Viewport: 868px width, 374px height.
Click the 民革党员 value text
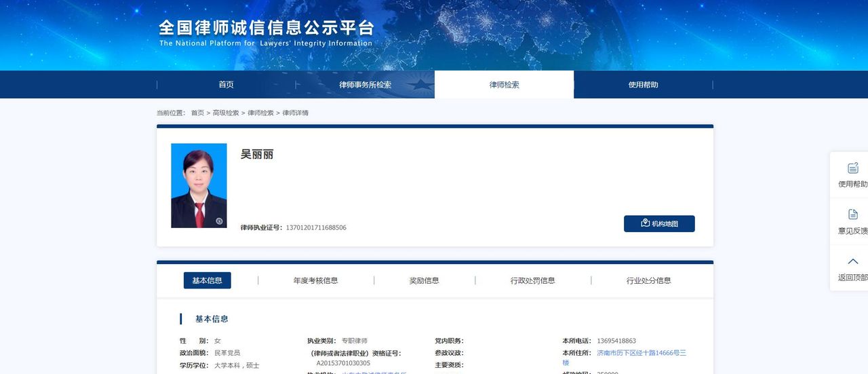pos(227,353)
